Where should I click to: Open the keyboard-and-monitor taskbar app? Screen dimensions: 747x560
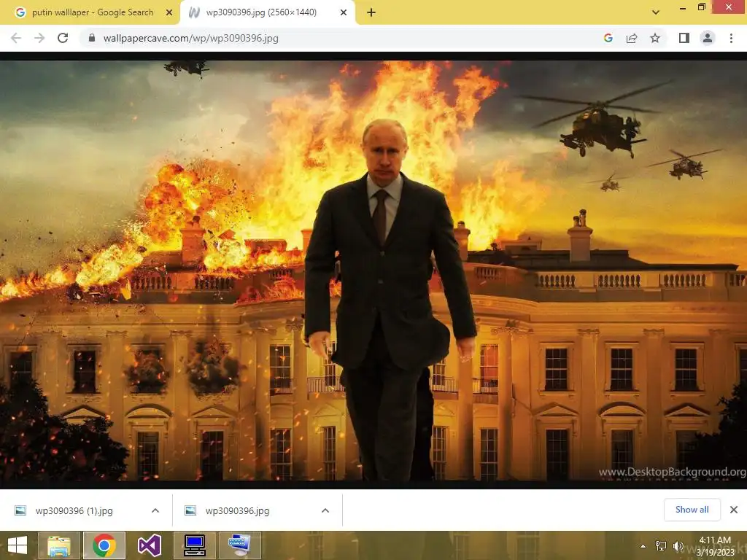coord(239,545)
